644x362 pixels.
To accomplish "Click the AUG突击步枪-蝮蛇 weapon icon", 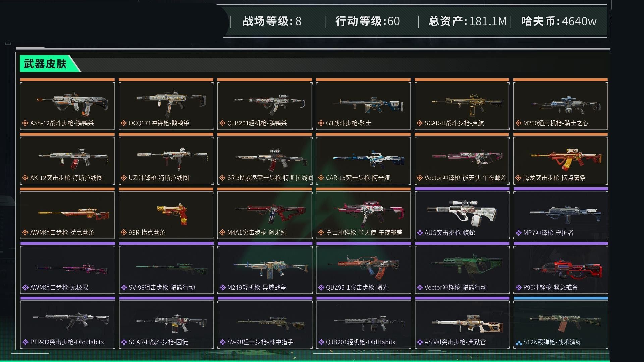I will coord(462,213).
